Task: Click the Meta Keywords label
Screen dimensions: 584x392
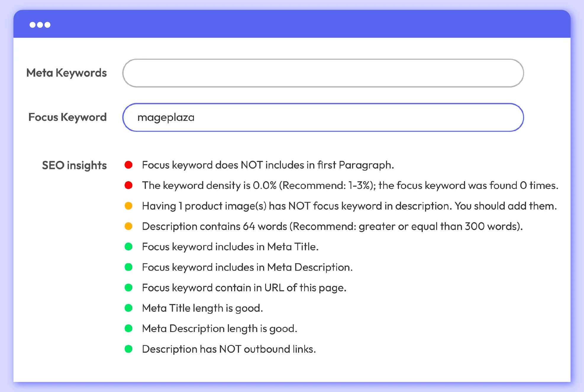Action: tap(67, 73)
